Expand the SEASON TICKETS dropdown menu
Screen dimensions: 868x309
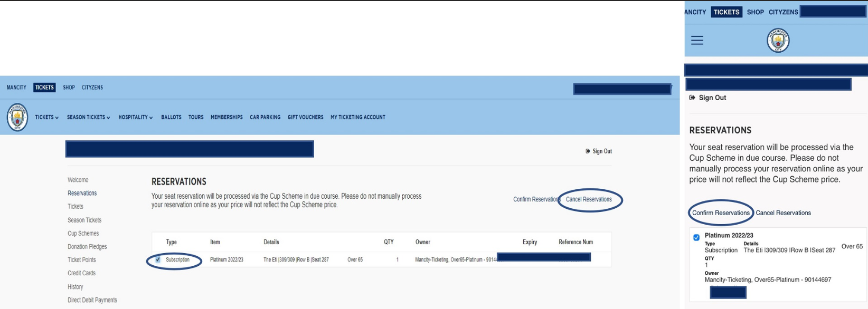89,118
